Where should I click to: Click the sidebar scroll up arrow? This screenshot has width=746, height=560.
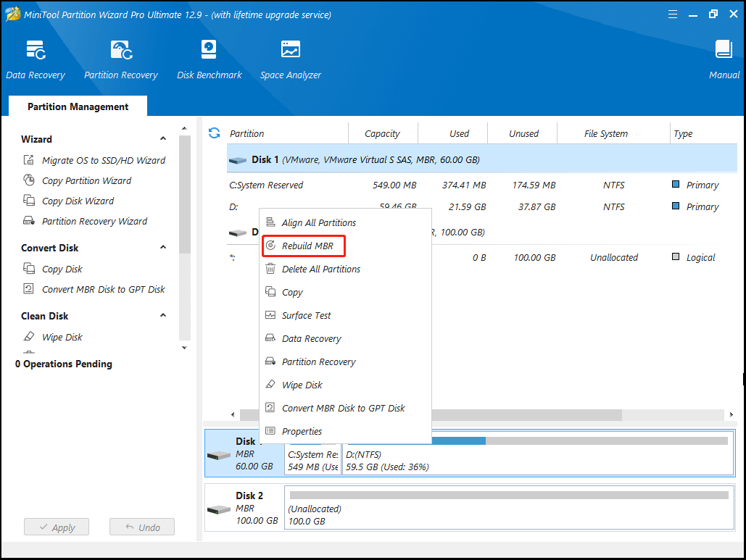[x=185, y=129]
